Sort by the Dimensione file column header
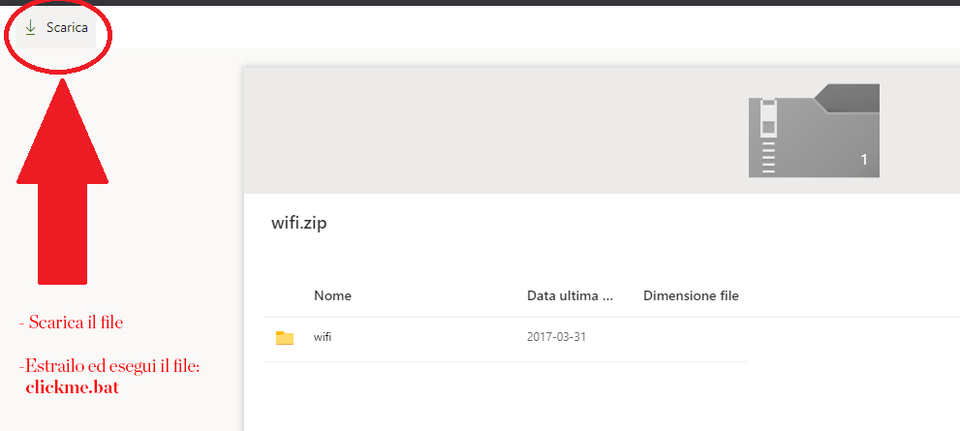Viewport: 960px width, 431px height. [x=691, y=296]
